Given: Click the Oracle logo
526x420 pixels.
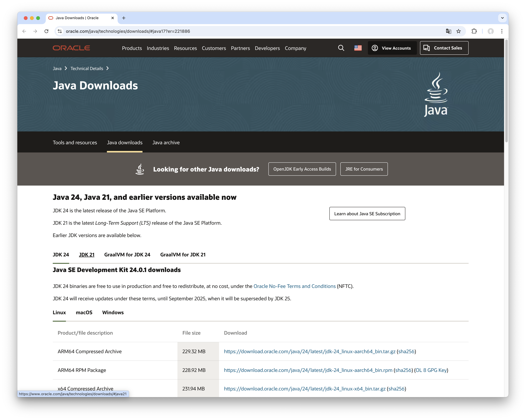Looking at the screenshot, I should click(x=71, y=48).
